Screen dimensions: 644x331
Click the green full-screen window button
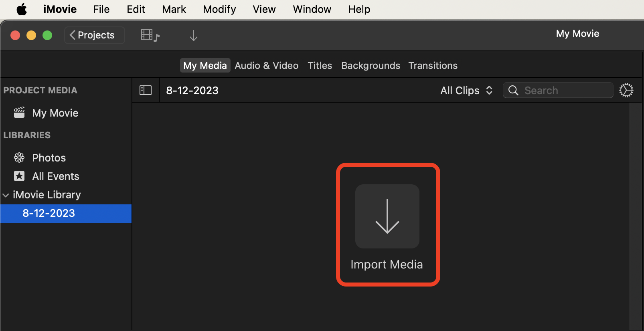point(47,35)
